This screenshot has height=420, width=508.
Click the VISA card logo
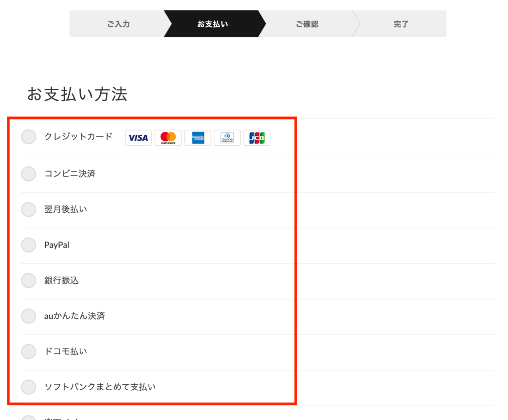tap(138, 138)
